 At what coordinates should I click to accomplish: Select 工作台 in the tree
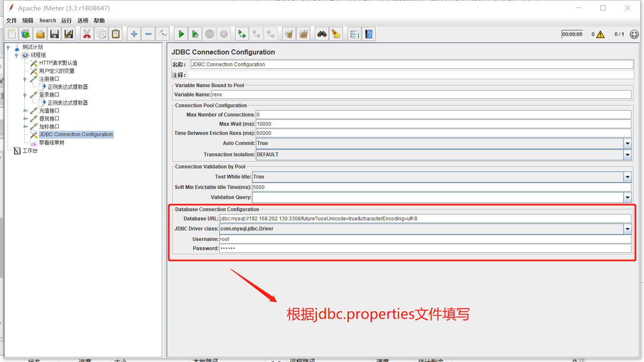click(30, 150)
